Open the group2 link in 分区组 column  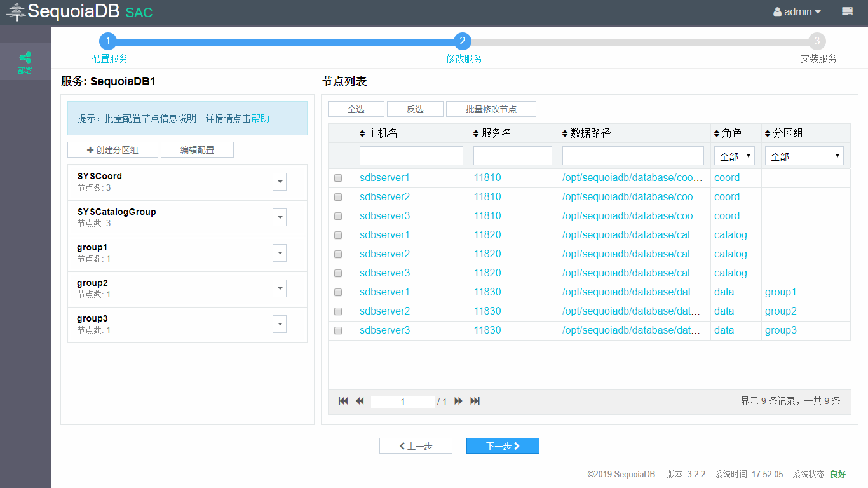pyautogui.click(x=780, y=311)
